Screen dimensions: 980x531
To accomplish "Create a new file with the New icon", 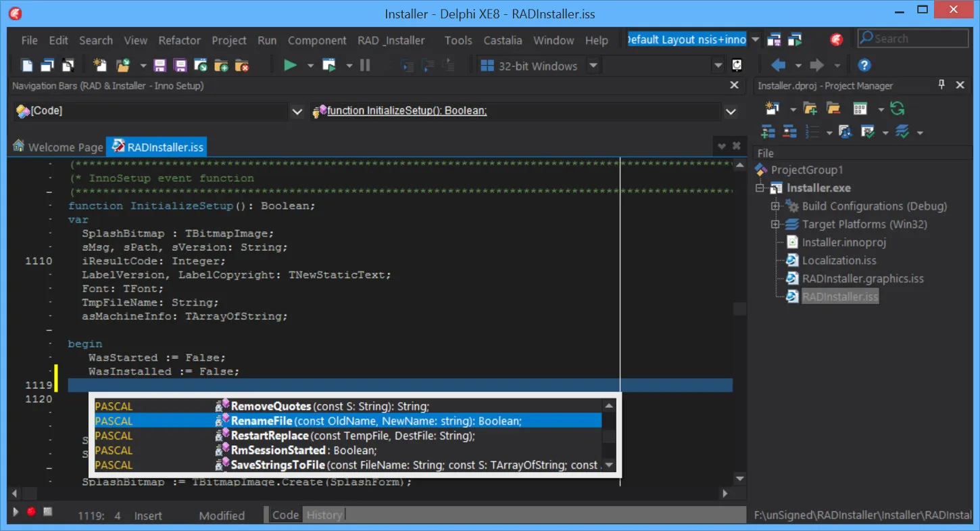I will pos(25,64).
